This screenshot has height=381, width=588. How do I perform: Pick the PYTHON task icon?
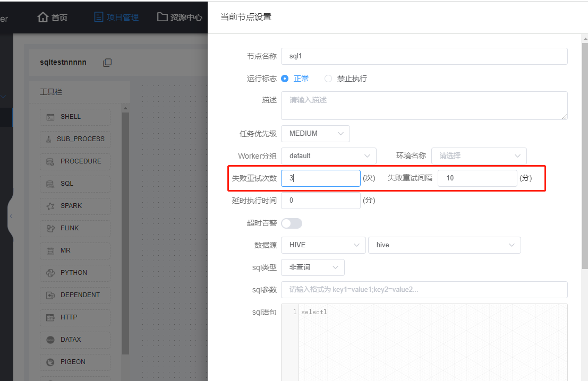[50, 273]
